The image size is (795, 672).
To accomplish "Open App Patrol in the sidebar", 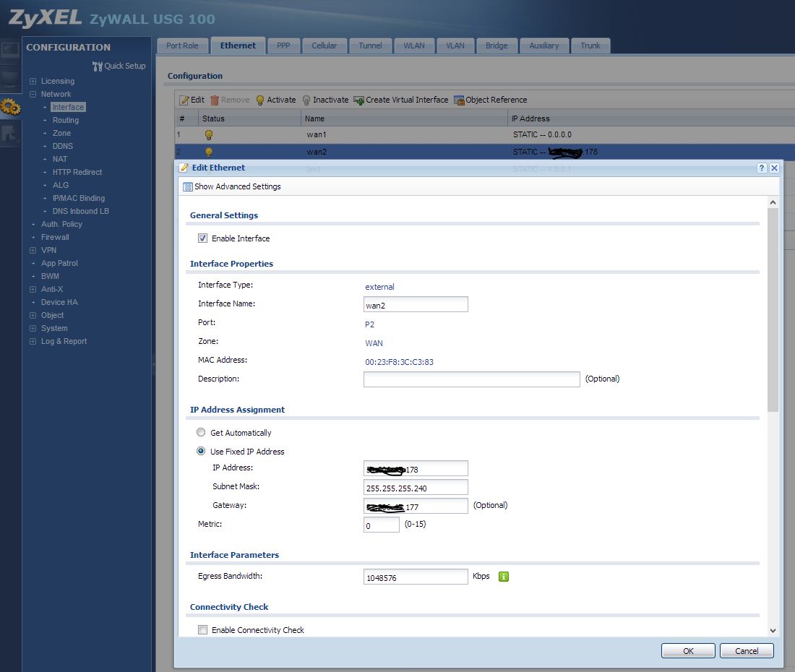I will pos(59,264).
